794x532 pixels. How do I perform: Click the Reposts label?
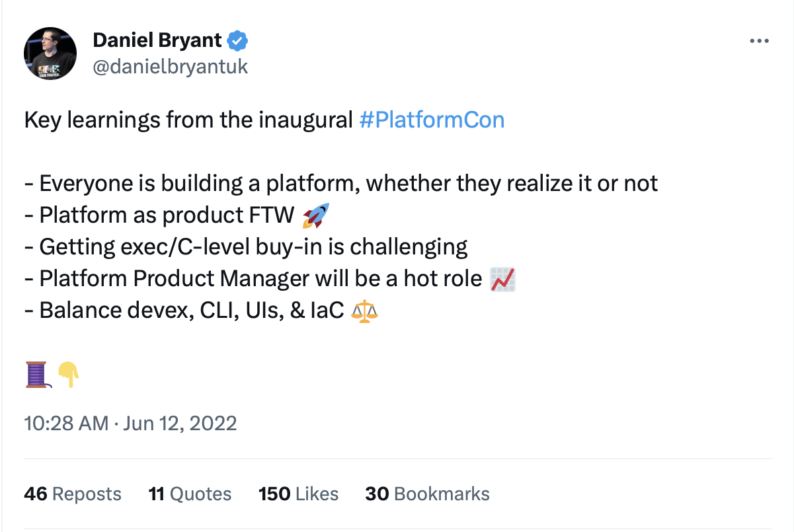87,493
